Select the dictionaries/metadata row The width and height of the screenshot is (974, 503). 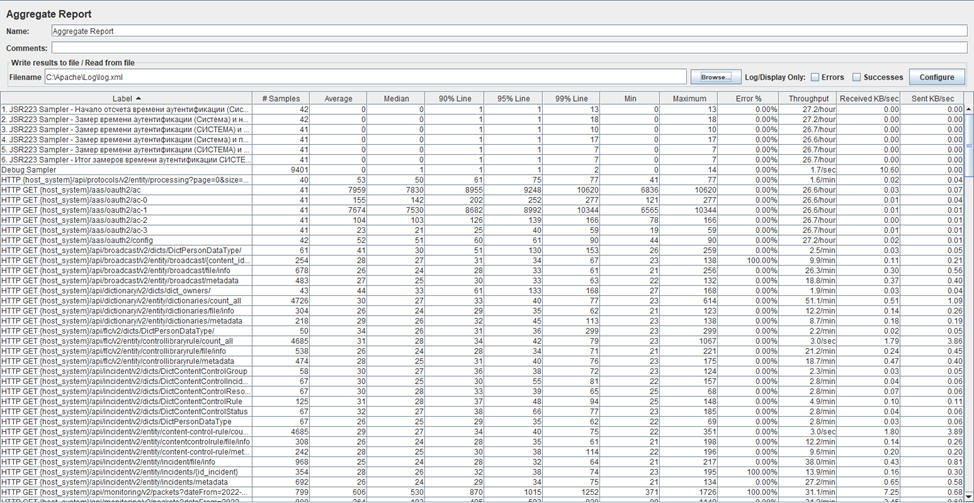point(483,320)
